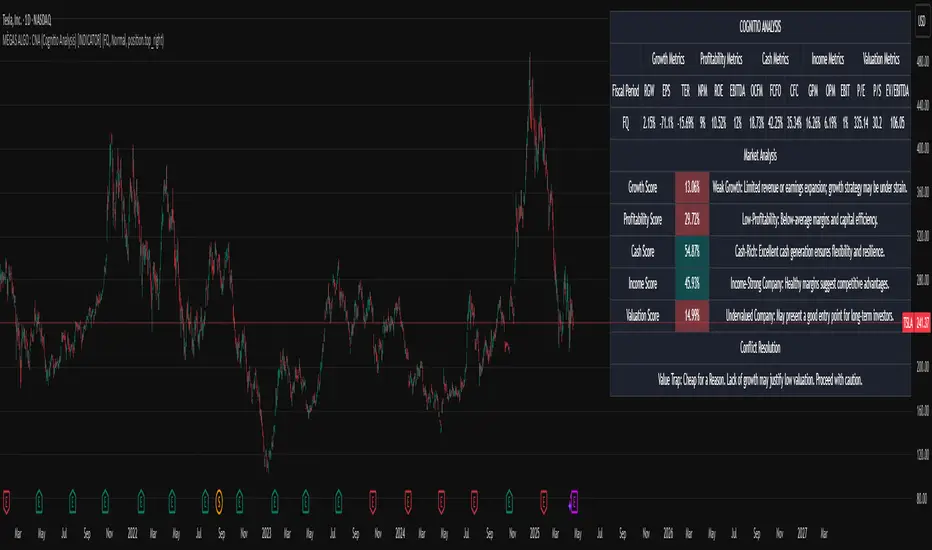Open the green earnings marker near Nov 2024
Screen dimensions: 932x550
point(509,501)
